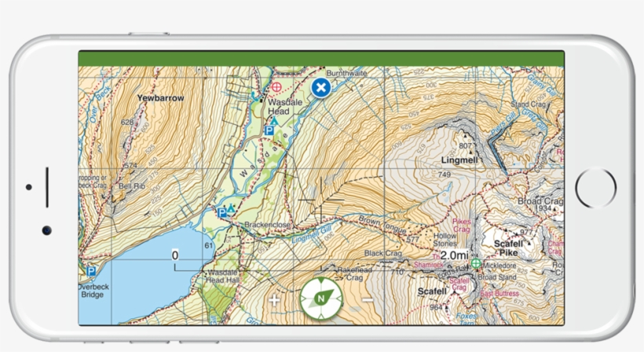Tap the Broad Crag label
This screenshot has height=352, width=644.
[x=540, y=201]
